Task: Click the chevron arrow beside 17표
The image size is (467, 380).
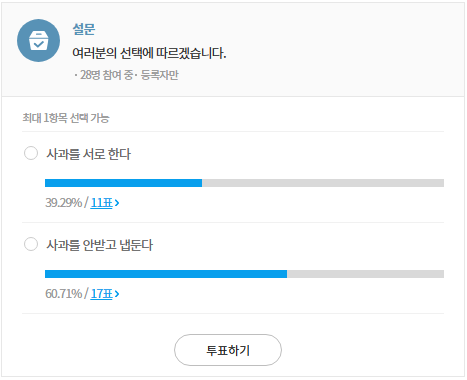Action: [x=117, y=294]
